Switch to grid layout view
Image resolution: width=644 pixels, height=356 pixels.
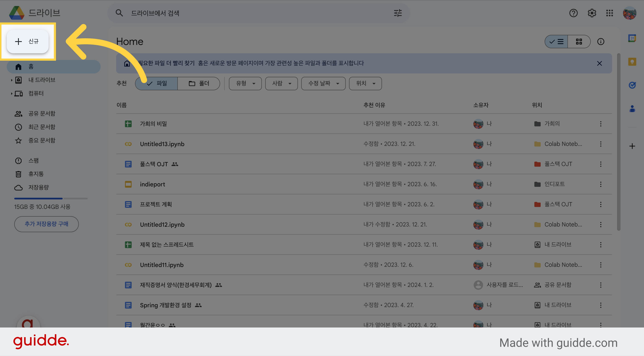pos(579,42)
